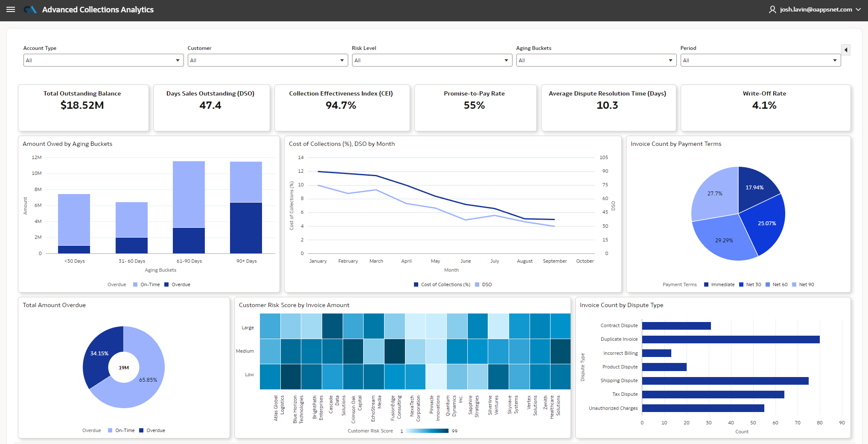Click the Average Dispute Resolution Time value 10.3
868x444 pixels.
click(x=607, y=105)
